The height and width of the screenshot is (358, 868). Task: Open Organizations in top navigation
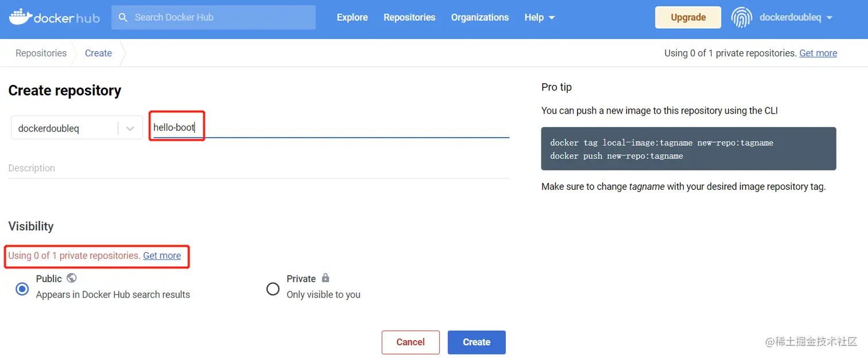pyautogui.click(x=480, y=18)
